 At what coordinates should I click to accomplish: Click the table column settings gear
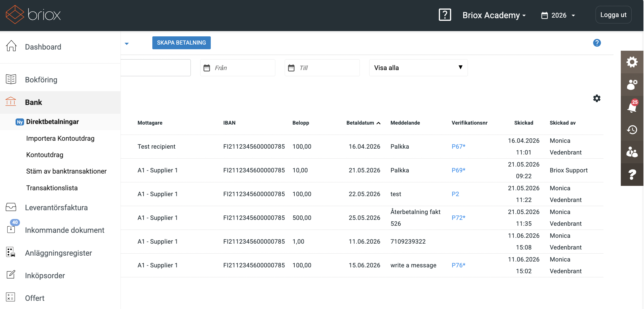597,98
